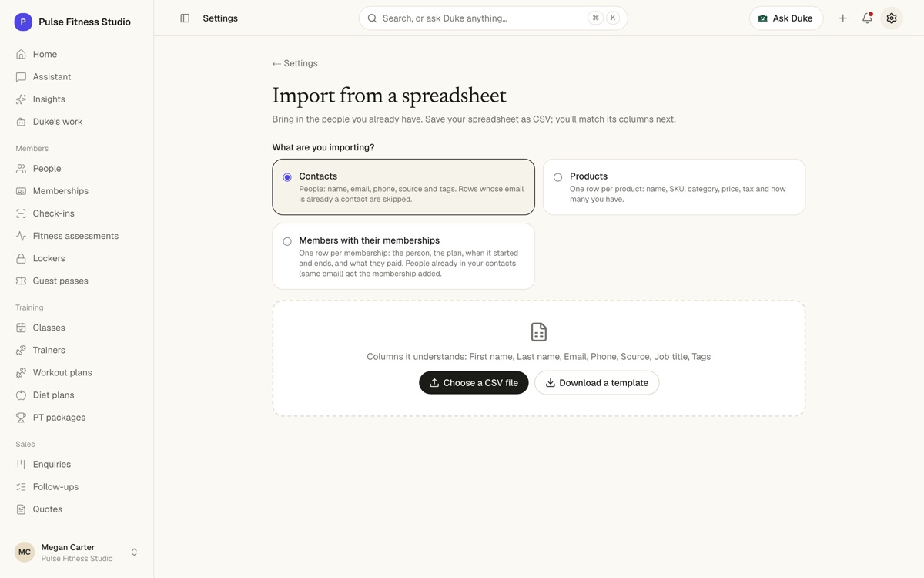The width and height of the screenshot is (924, 578).
Task: Click the MC user avatar
Action: pyautogui.click(x=25, y=553)
